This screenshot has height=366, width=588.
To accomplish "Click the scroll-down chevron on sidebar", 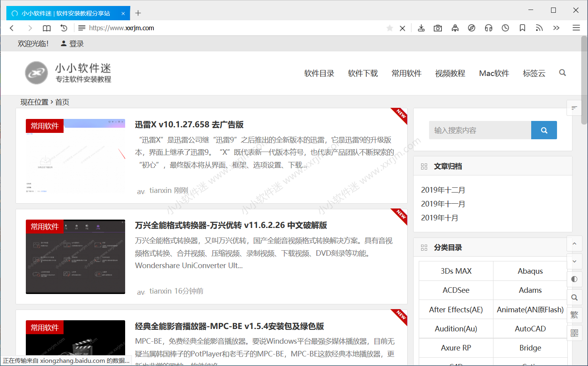I will [x=574, y=261].
